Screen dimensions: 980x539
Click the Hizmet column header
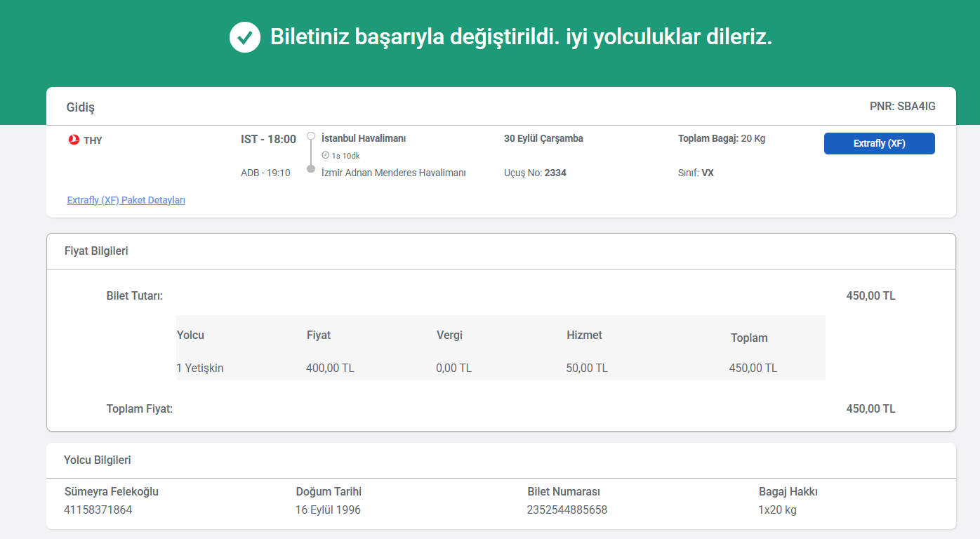(584, 335)
